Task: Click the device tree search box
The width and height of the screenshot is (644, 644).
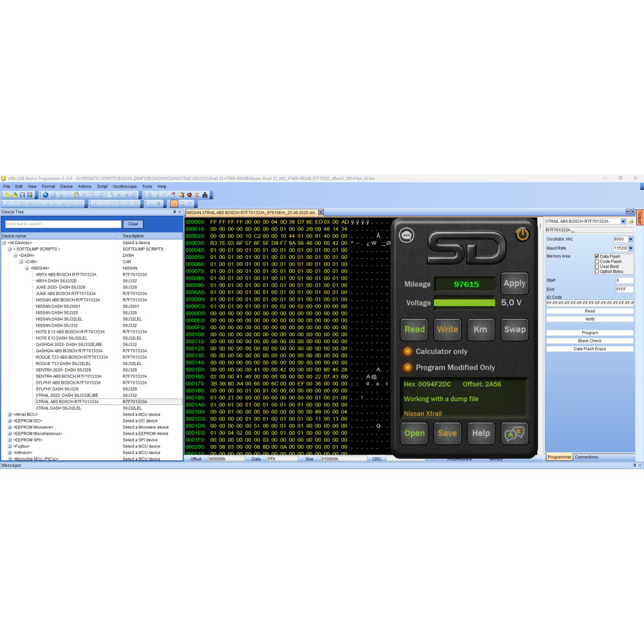Action: point(63,224)
